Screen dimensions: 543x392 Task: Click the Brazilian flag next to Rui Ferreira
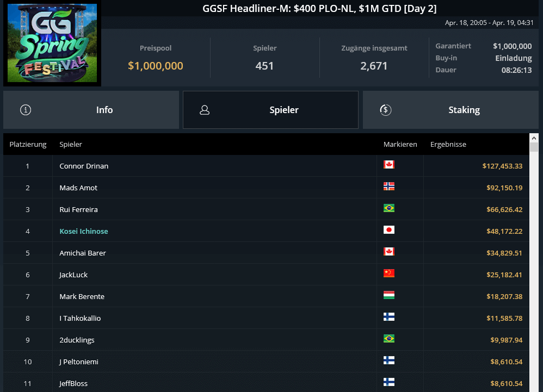coord(389,208)
